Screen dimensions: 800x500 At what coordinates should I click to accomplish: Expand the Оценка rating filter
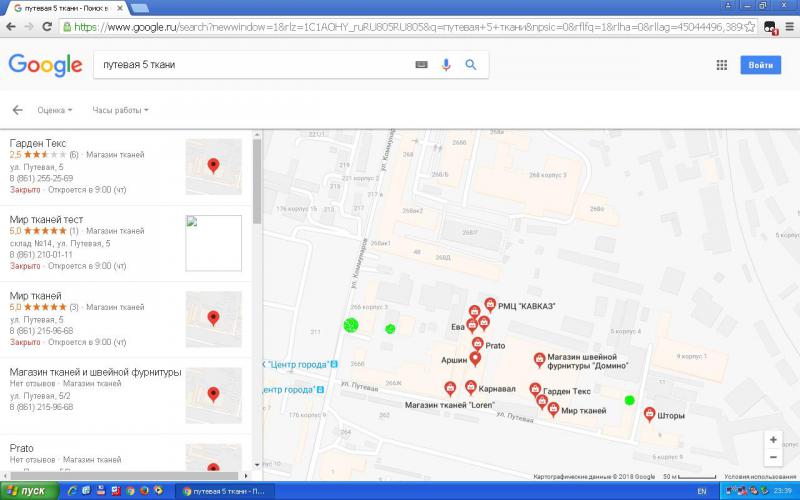click(54, 110)
